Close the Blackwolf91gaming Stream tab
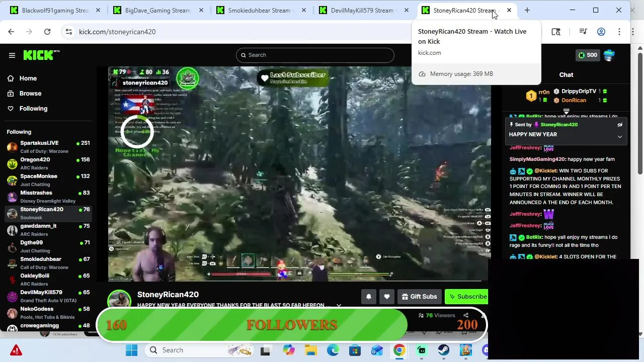Viewport: 644px width, 362px height. click(x=98, y=10)
